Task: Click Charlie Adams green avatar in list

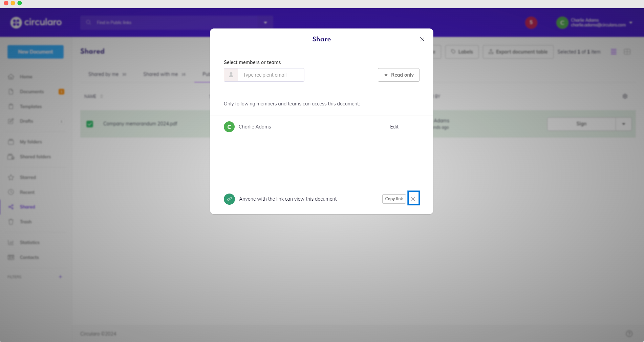Action: tap(229, 127)
